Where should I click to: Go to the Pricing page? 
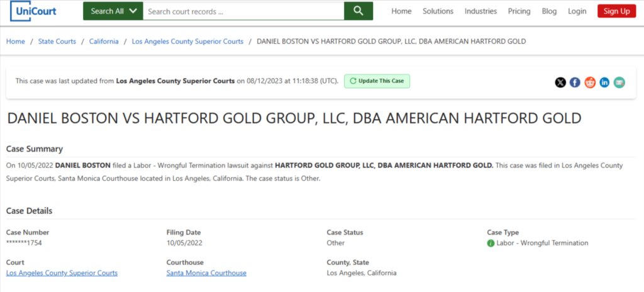click(519, 11)
